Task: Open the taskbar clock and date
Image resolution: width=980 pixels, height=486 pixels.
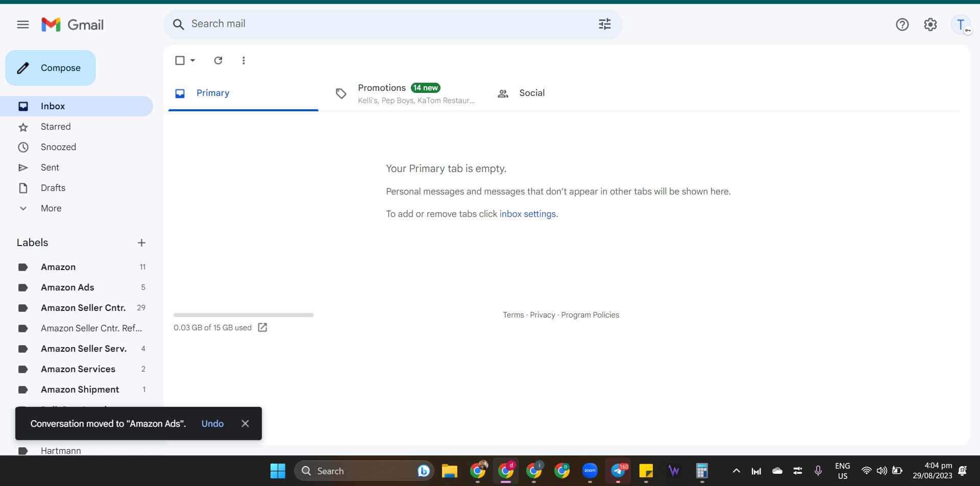Action: (932, 471)
